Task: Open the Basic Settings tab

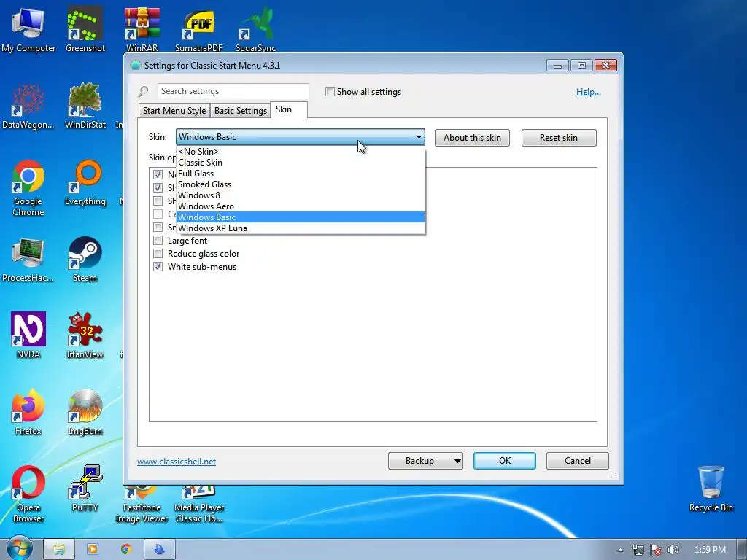Action: 241,111
